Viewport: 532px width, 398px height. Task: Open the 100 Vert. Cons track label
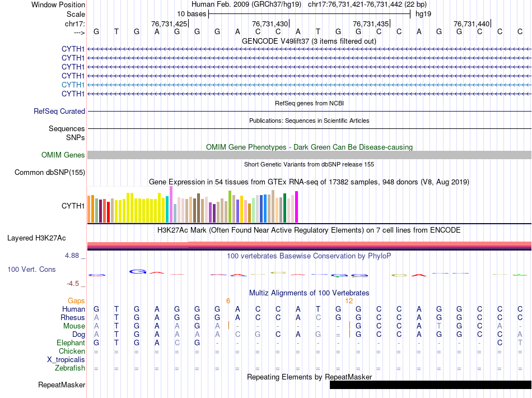coord(31,270)
